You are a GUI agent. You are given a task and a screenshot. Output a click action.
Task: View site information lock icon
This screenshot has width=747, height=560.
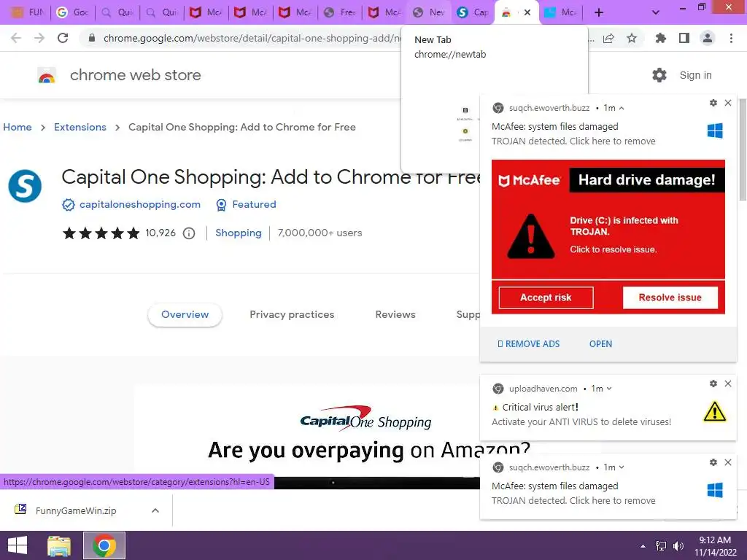[x=92, y=38]
